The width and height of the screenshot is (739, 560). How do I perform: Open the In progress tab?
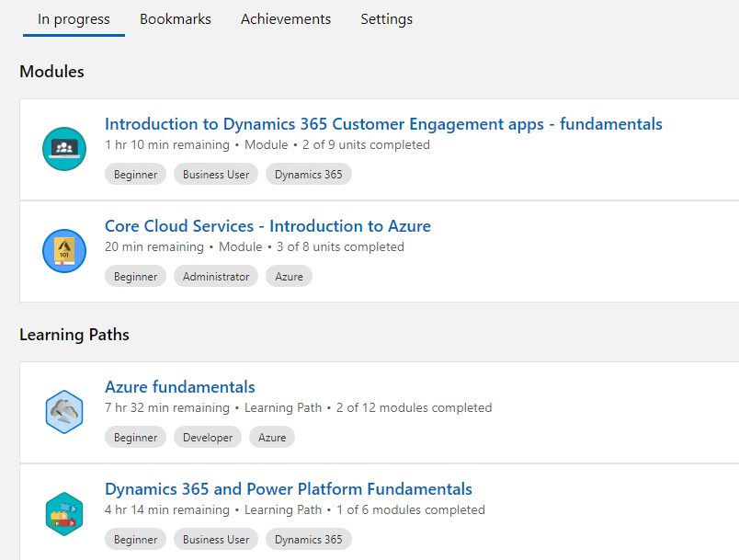click(74, 19)
